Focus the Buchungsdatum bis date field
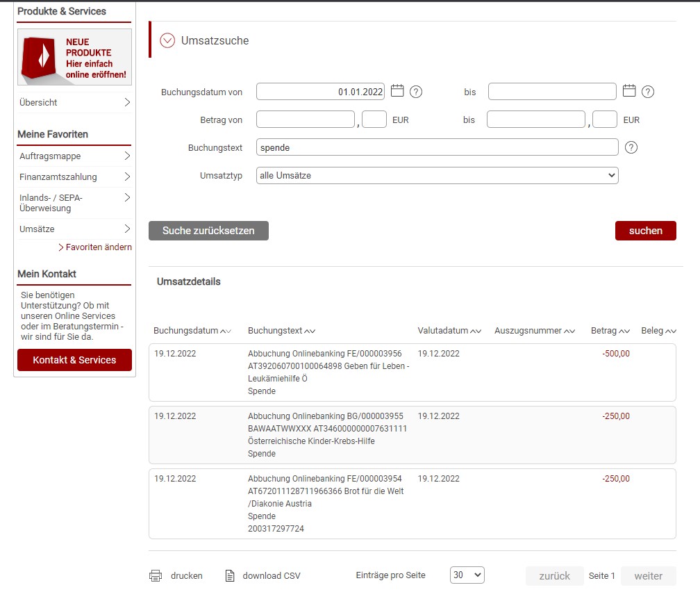Viewport: 700px width, 599px height. click(552, 92)
